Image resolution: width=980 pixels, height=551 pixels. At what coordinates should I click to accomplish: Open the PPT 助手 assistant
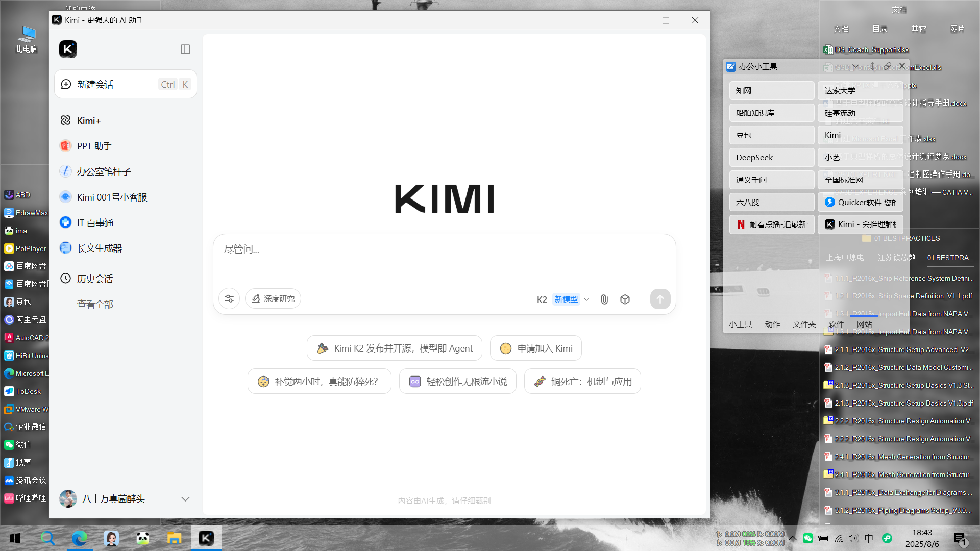point(94,146)
